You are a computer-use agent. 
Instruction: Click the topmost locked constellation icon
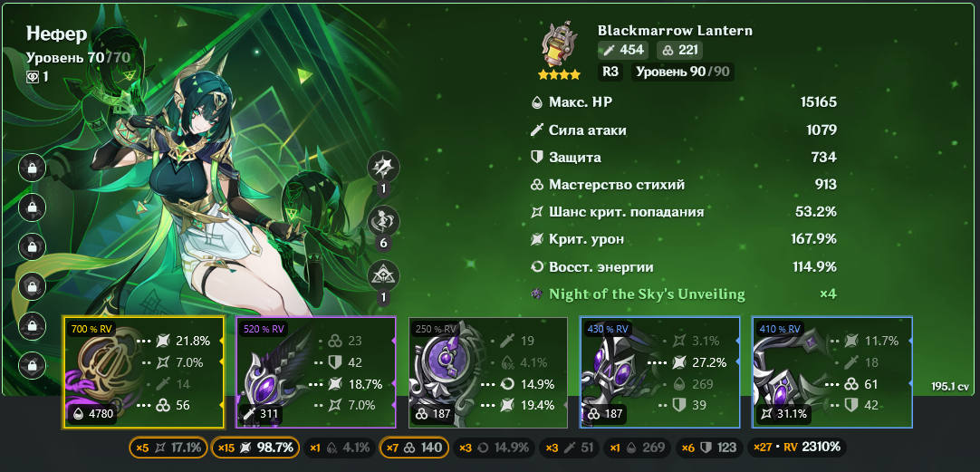click(x=32, y=168)
